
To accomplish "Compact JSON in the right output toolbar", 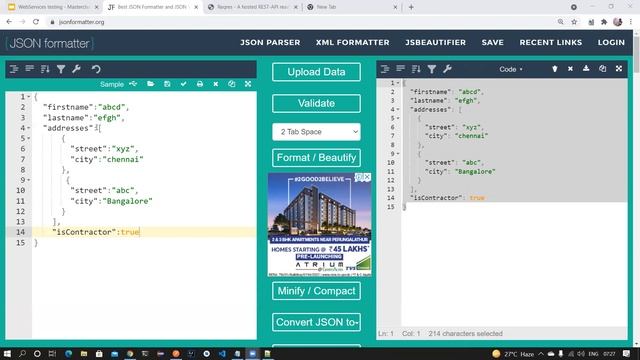I will tap(400, 69).
